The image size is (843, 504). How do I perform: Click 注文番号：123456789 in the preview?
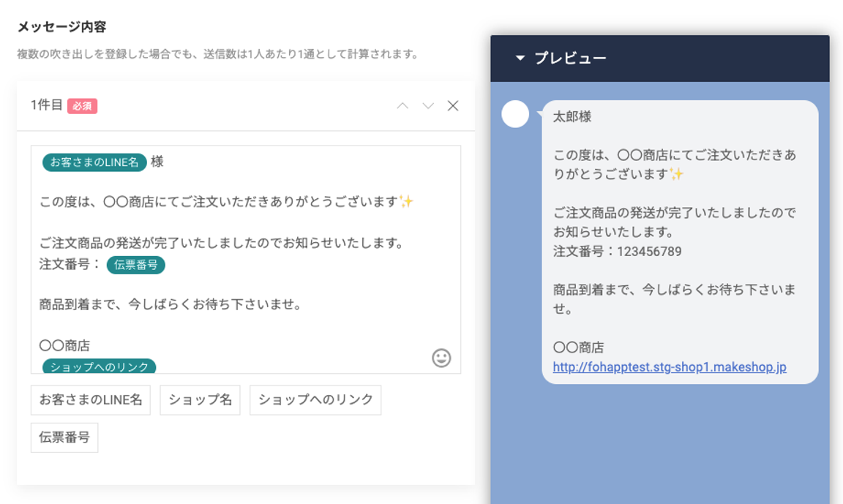617,252
